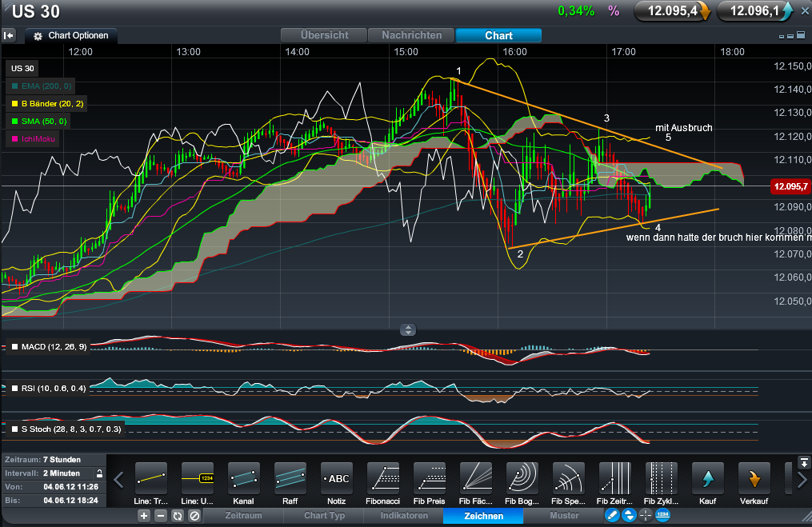This screenshot has width=812, height=527.
Task: Open the Intervall 2 Minuten value
Action: (62, 473)
